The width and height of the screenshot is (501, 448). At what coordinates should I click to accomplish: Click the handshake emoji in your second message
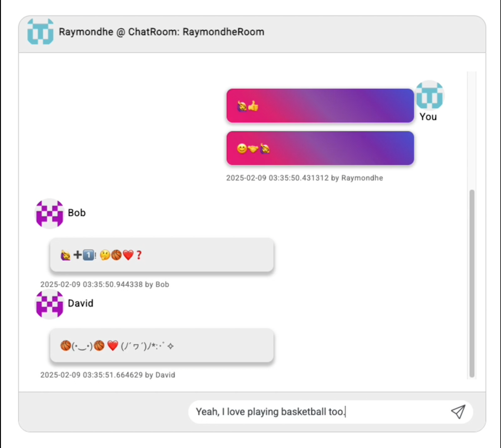coord(253,149)
